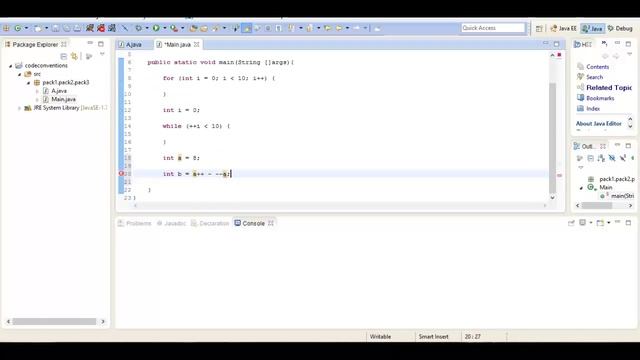
Task: Click the Save disk icon in toolbar
Action: tap(56, 28)
